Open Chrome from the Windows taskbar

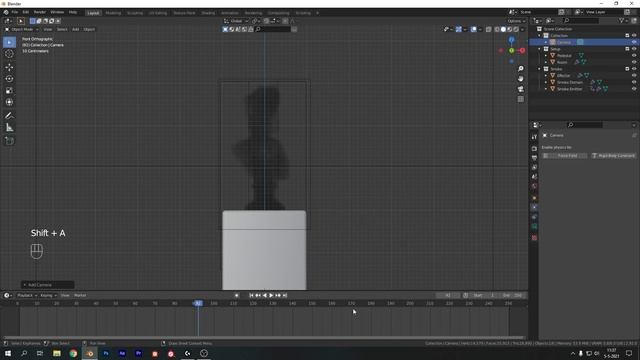[x=73, y=353]
